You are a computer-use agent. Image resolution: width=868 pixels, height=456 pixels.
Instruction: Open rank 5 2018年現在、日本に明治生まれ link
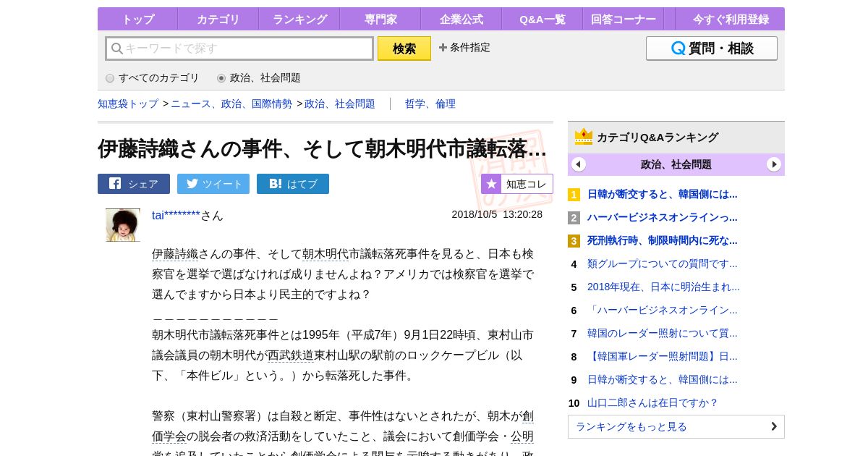coord(663,287)
